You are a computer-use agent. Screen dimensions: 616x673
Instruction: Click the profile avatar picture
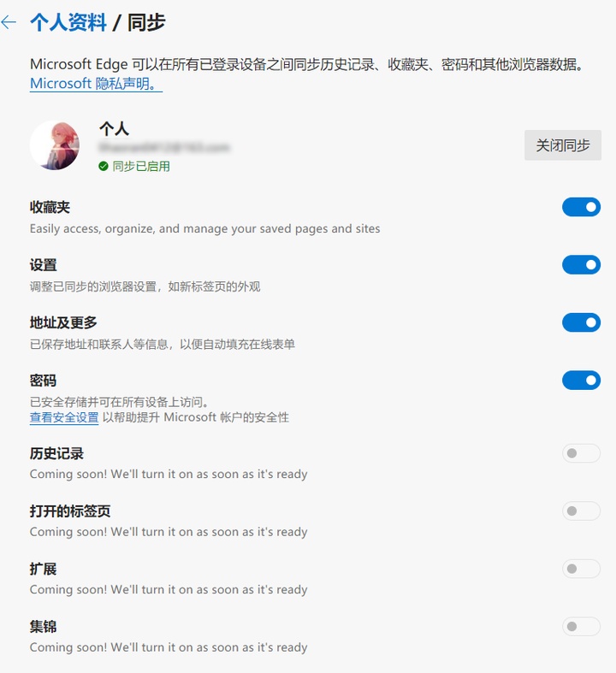click(55, 145)
